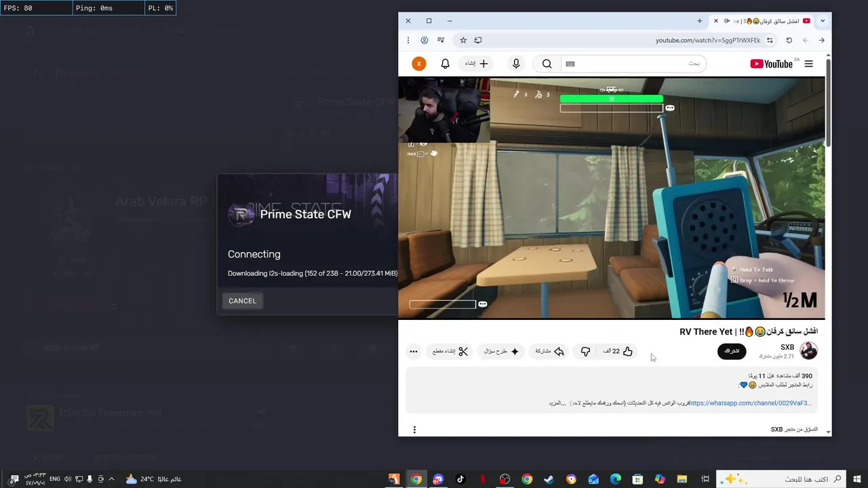This screenshot has height=488, width=868.
Task: Open the YouTube Create button
Action: tap(477, 64)
